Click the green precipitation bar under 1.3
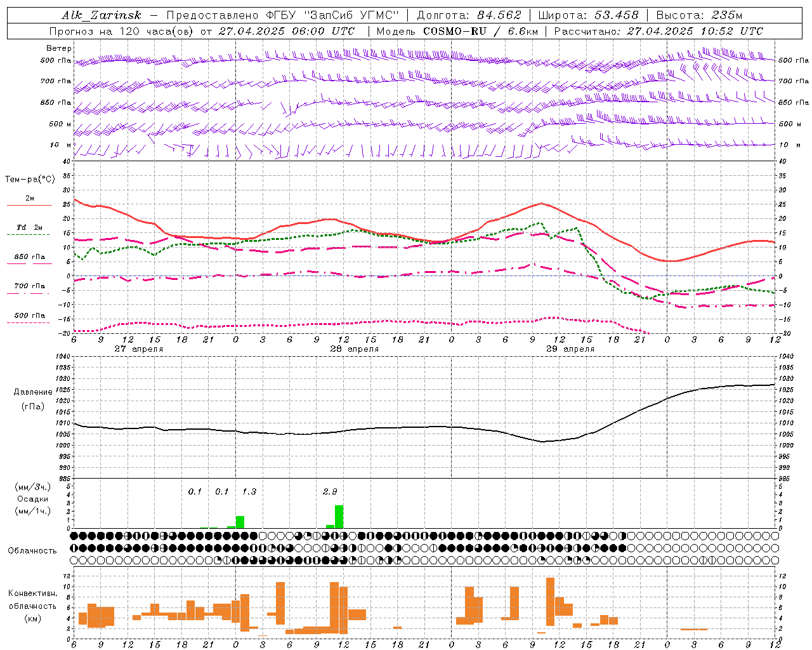The image size is (812, 650). (240, 522)
